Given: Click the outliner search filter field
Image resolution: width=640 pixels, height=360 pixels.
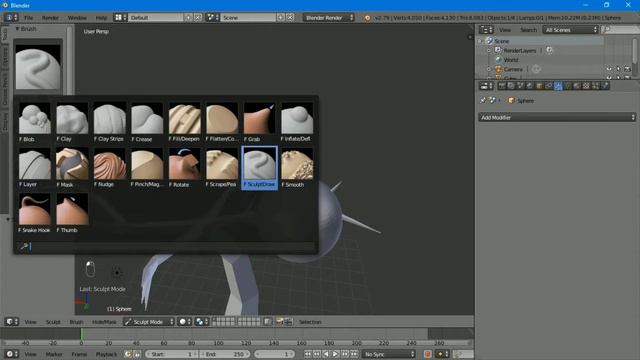Looking at the screenshot, I should 620,30.
